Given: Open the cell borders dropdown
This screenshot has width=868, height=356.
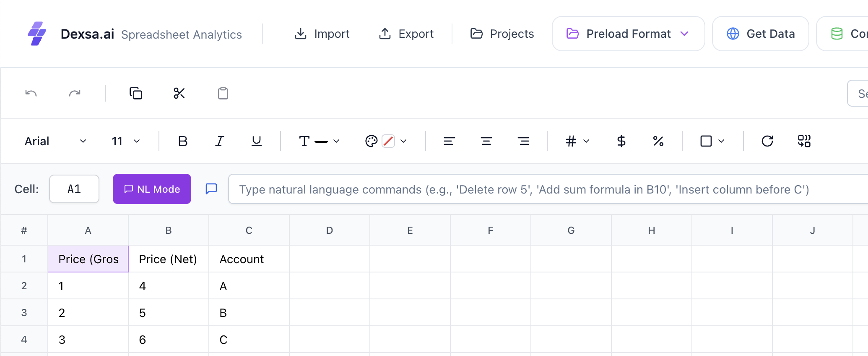Looking at the screenshot, I should tap(712, 141).
